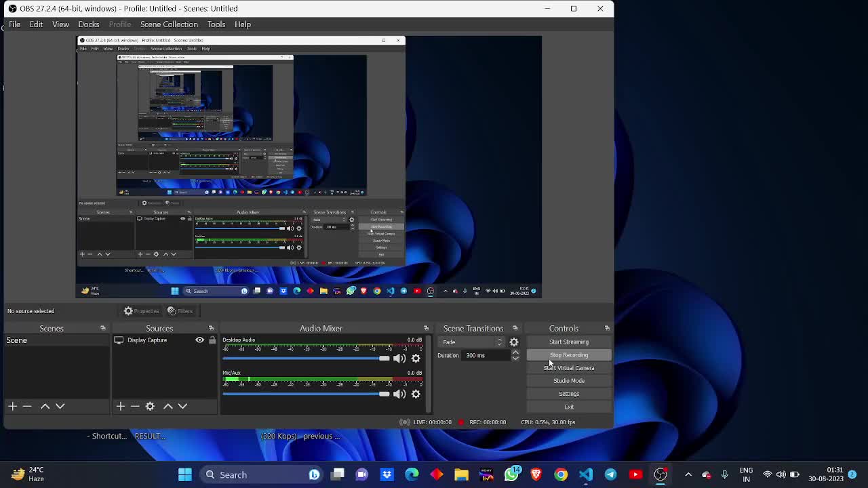868x488 pixels.
Task: Increase transition duration with the up arrow
Action: tap(515, 352)
